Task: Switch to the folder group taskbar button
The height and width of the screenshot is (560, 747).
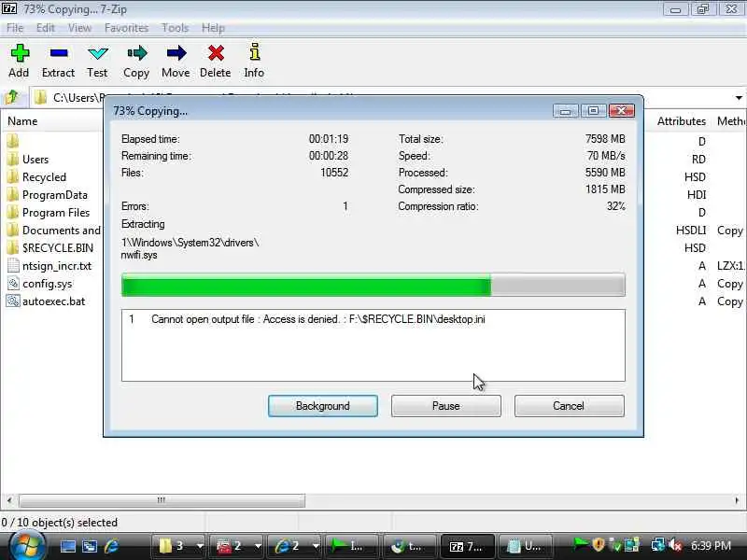Action: [173, 546]
